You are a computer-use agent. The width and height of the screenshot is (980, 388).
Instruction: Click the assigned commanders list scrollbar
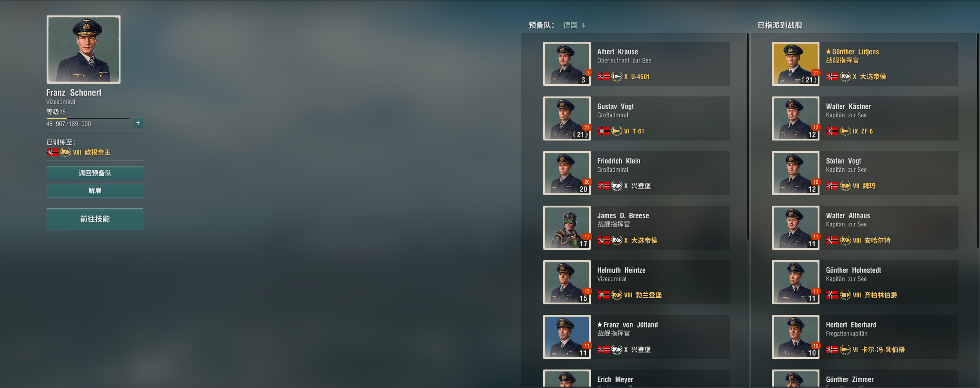click(x=977, y=141)
